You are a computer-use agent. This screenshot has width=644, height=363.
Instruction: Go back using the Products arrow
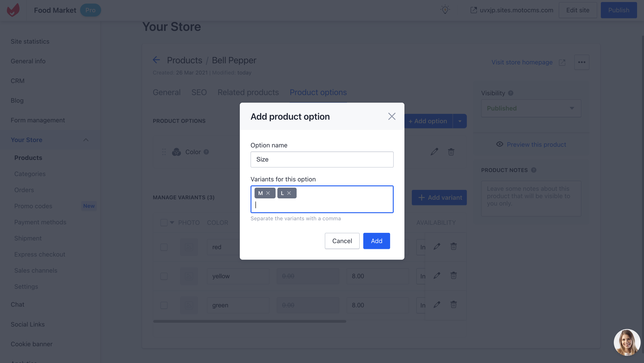point(157,60)
